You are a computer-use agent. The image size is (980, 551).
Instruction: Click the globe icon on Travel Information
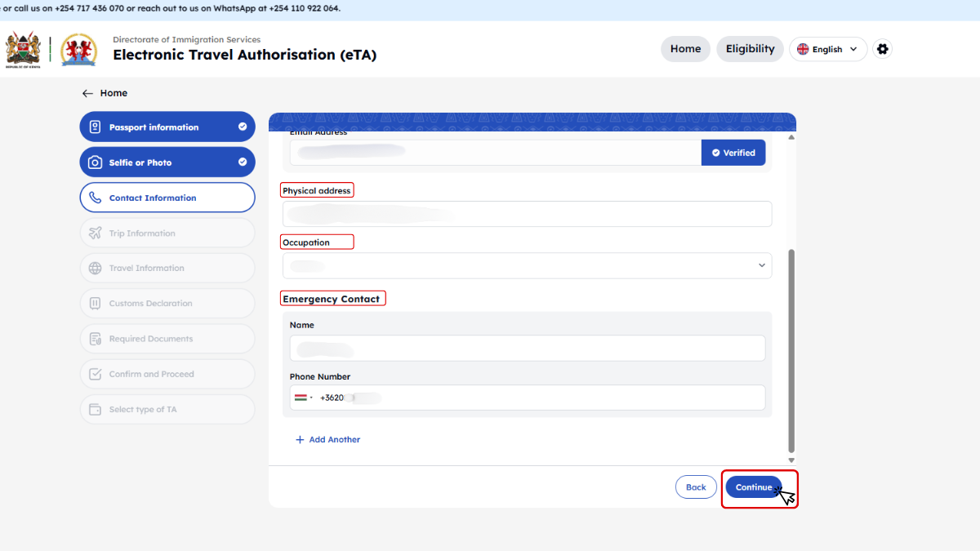(95, 269)
